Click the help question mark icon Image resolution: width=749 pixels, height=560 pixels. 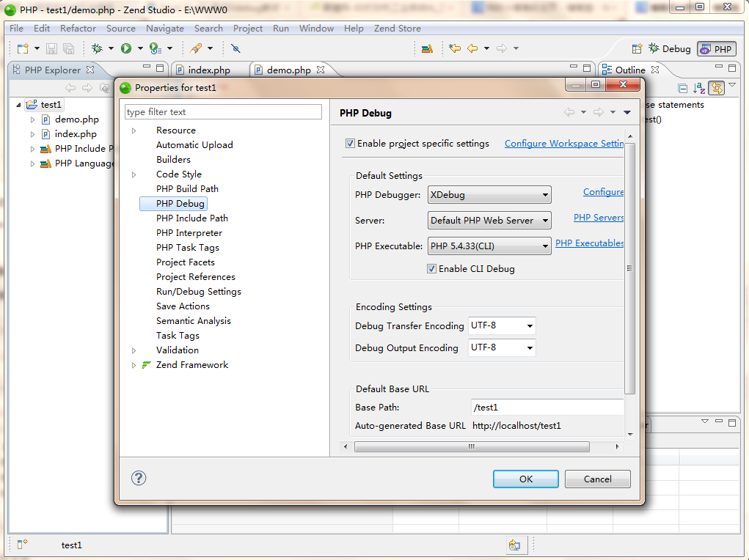coord(139,478)
